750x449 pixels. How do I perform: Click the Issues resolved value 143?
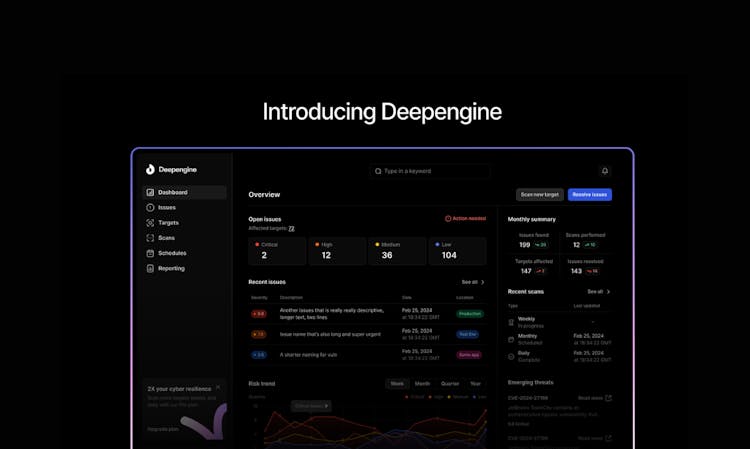pos(576,271)
